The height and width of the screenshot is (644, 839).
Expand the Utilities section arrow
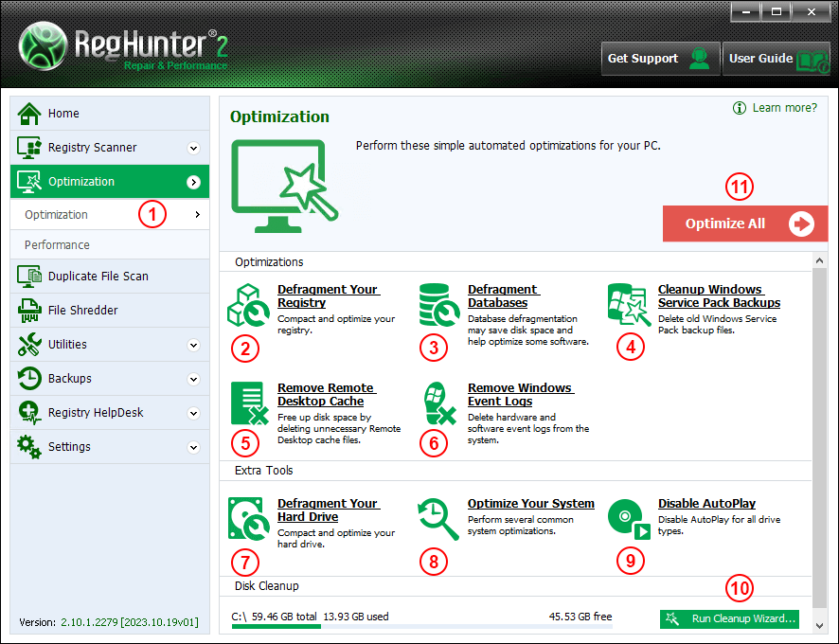193,345
